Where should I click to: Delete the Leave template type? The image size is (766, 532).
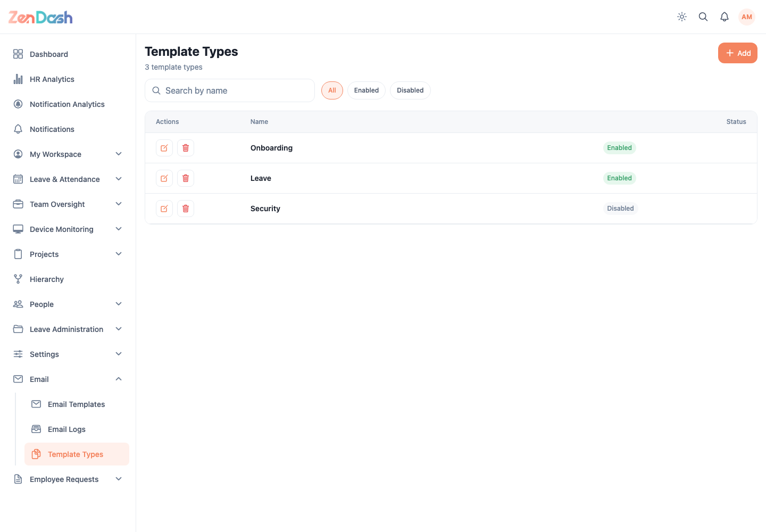point(186,178)
